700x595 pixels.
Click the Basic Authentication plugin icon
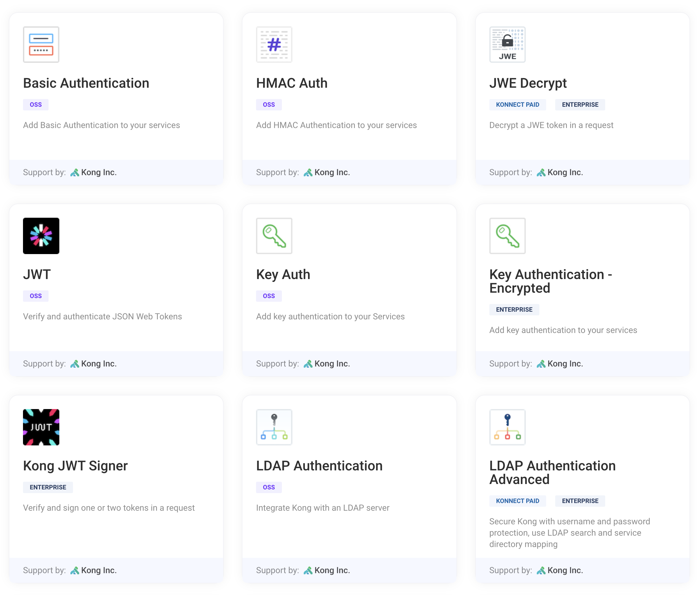[41, 45]
